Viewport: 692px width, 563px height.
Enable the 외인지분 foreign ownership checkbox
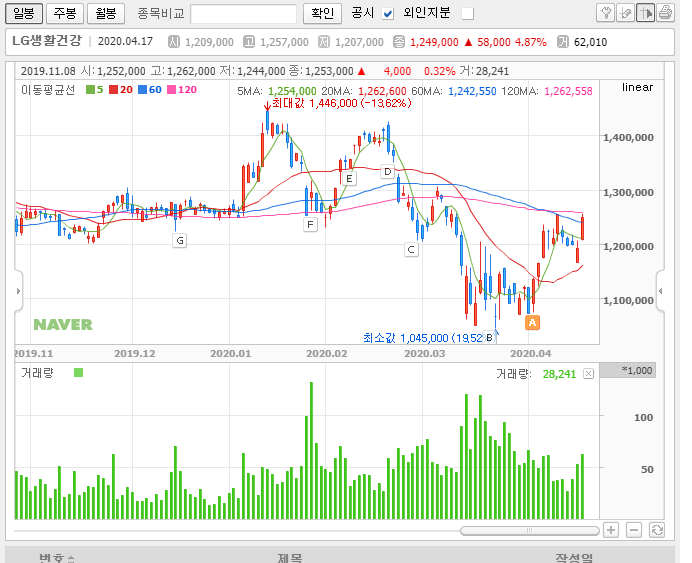(467, 14)
